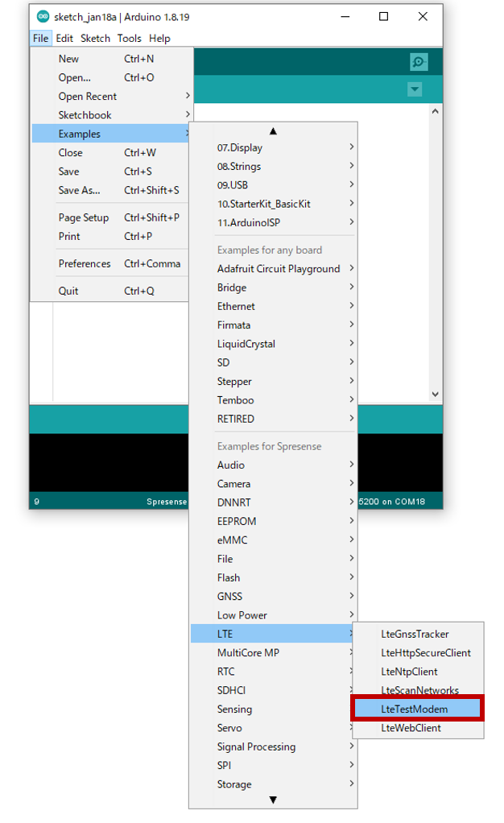The height and width of the screenshot is (823, 504).
Task: Click editor scrollbar down arrow
Action: coord(435,395)
